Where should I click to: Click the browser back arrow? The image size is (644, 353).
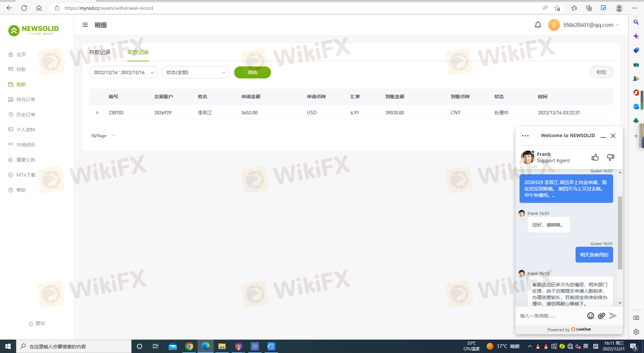[9, 8]
